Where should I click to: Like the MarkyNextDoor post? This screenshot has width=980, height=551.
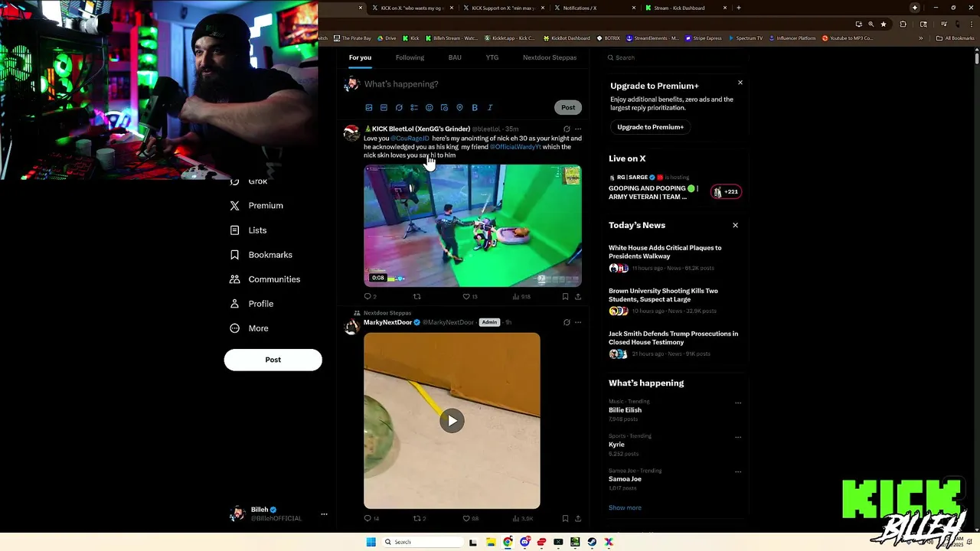click(x=466, y=519)
